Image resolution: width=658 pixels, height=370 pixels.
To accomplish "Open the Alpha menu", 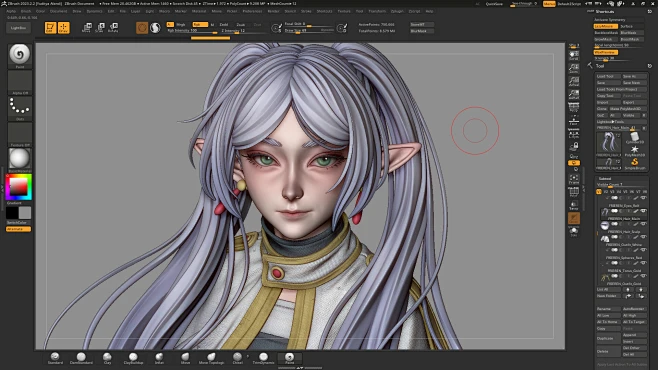I will 11,11.
